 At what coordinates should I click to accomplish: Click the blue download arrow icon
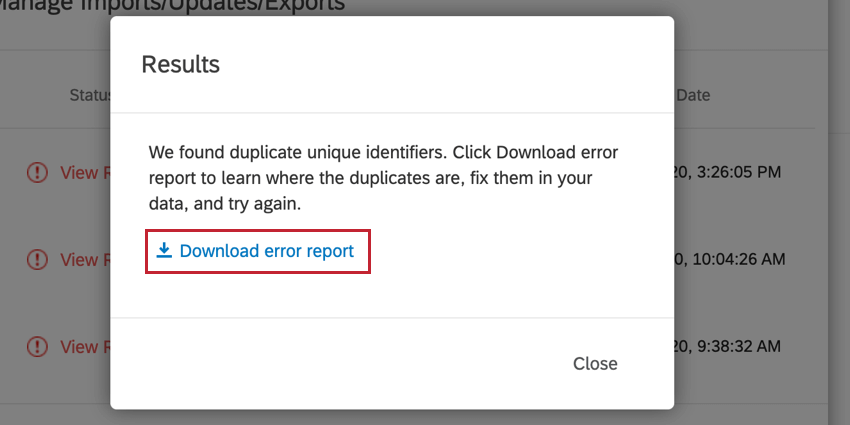[164, 250]
